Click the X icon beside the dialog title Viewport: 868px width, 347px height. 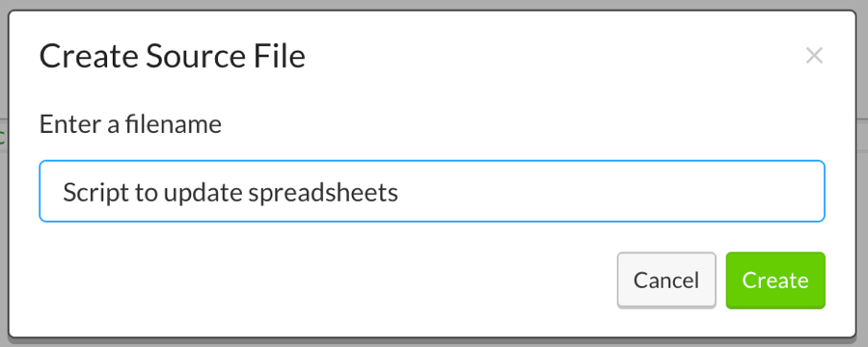click(814, 56)
